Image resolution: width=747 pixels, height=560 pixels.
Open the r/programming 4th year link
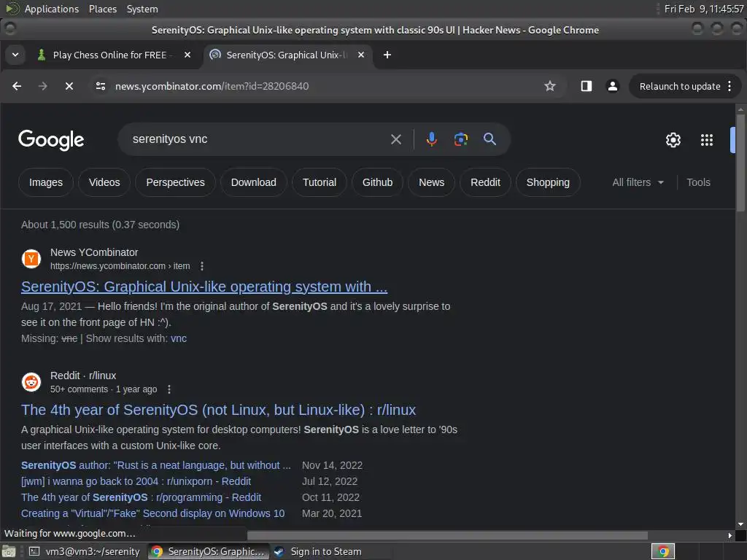click(141, 497)
